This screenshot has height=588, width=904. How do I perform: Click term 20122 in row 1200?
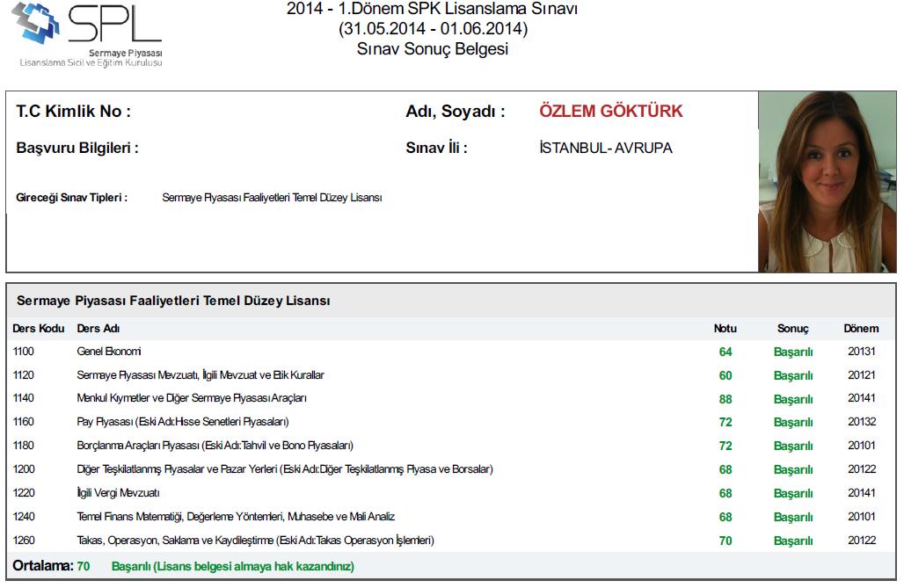pos(861,469)
